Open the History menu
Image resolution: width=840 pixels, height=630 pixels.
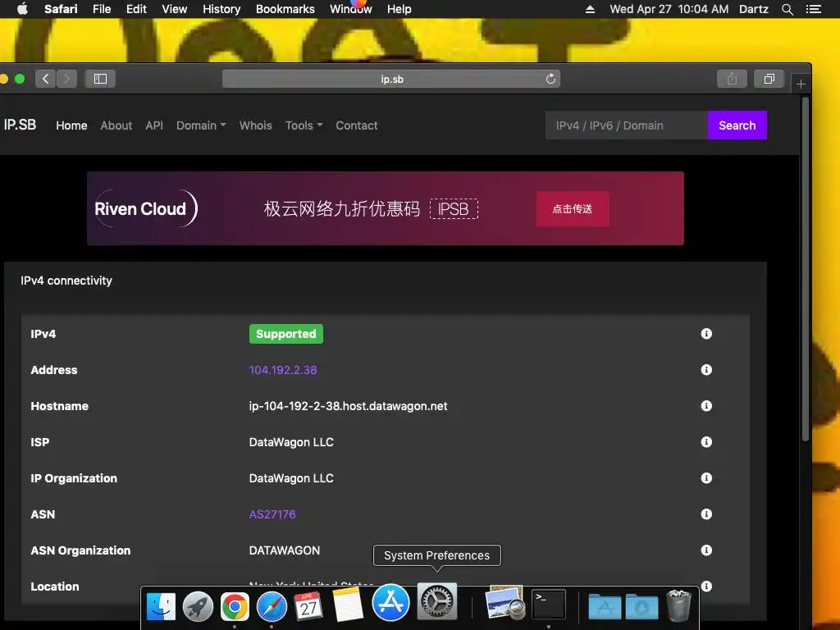[221, 9]
